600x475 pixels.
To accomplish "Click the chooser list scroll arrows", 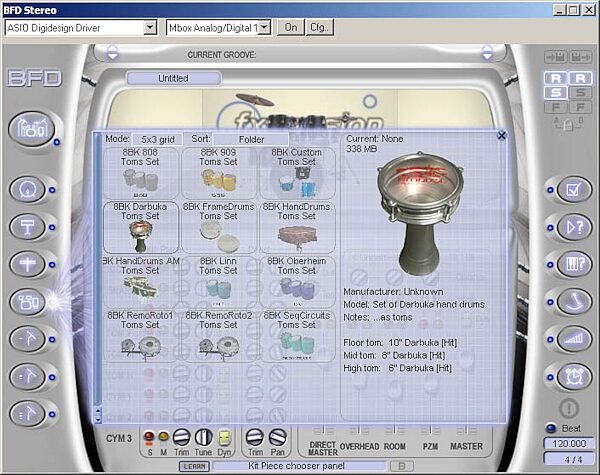I will point(98,415).
